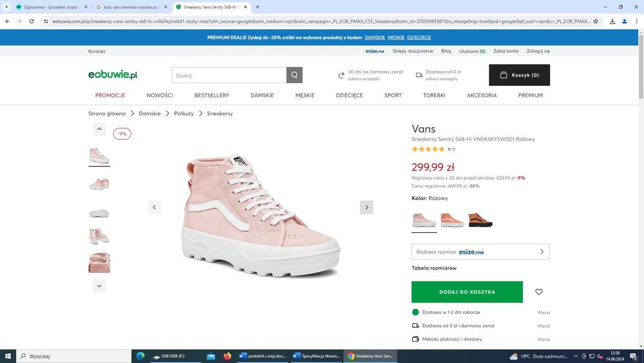Show previous product image with left arrow
Screen dimensions: 644x363
pyautogui.click(x=155, y=207)
